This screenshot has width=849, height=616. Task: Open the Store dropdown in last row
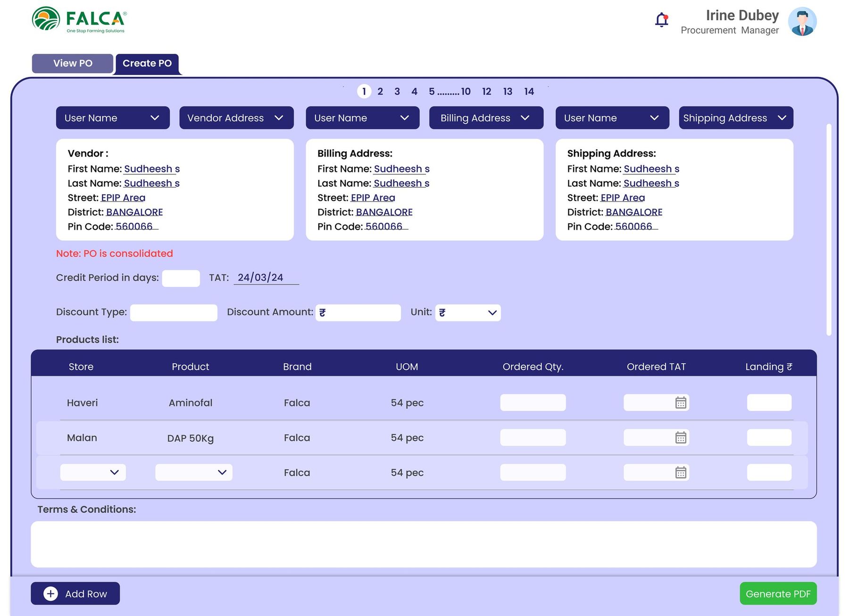[x=93, y=472]
